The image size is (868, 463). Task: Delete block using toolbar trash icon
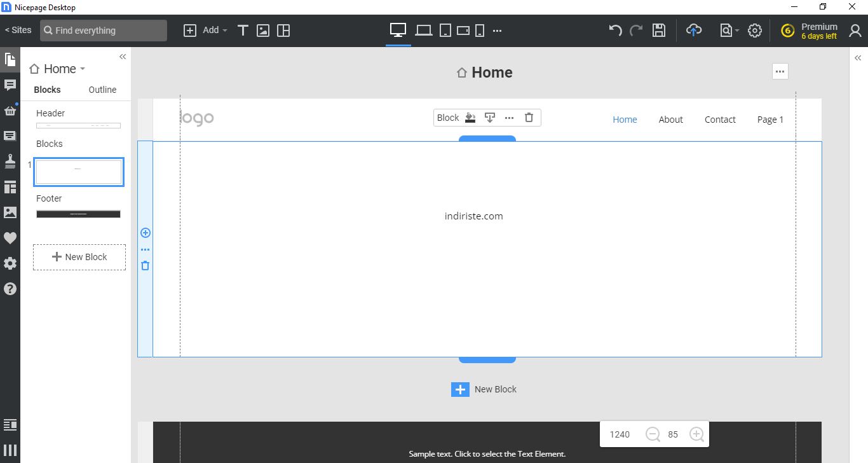coord(529,118)
